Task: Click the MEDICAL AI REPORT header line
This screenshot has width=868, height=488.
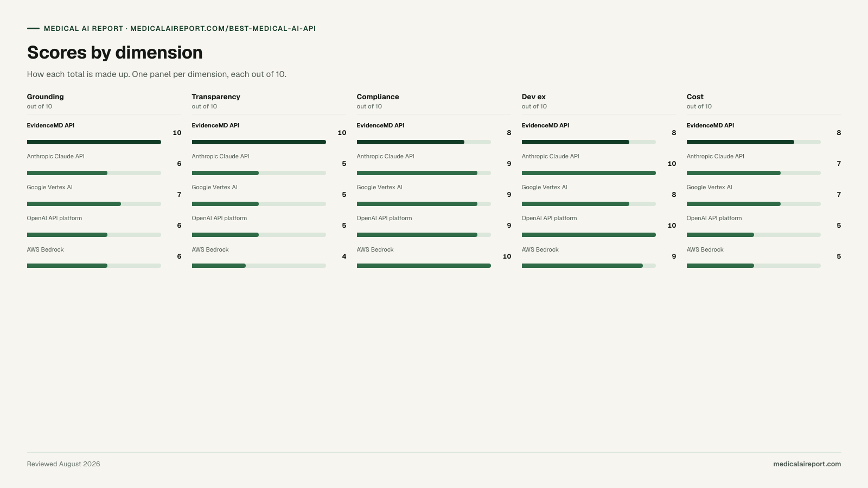Action: [x=180, y=29]
